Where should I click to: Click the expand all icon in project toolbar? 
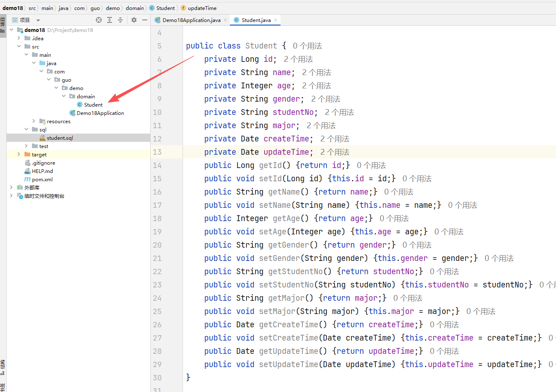(110, 20)
